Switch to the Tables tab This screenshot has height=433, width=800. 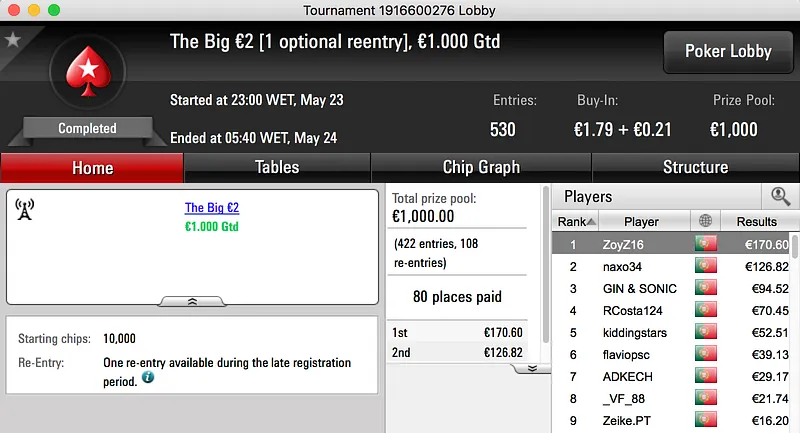277,168
